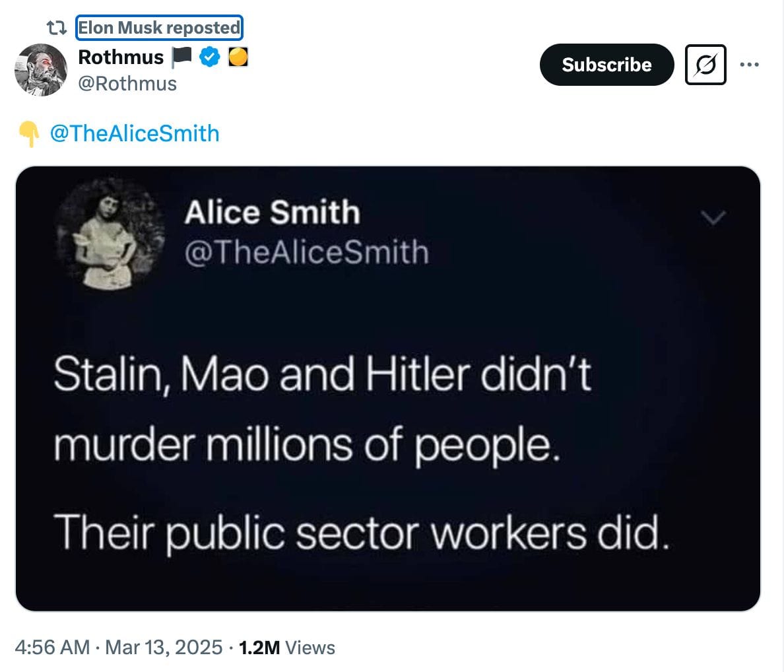Open the three-dot more options menu

(750, 65)
